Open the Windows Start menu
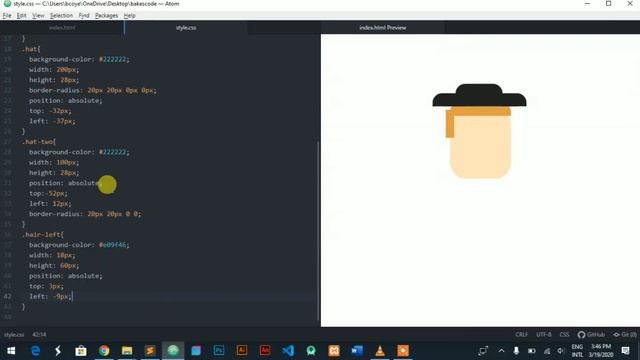640x360 pixels. 11,351
